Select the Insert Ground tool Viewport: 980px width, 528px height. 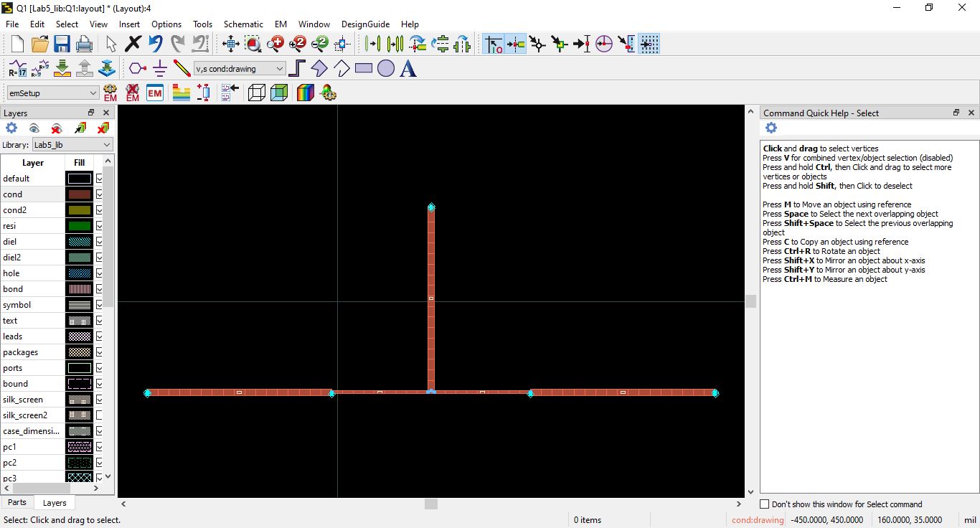click(x=159, y=68)
